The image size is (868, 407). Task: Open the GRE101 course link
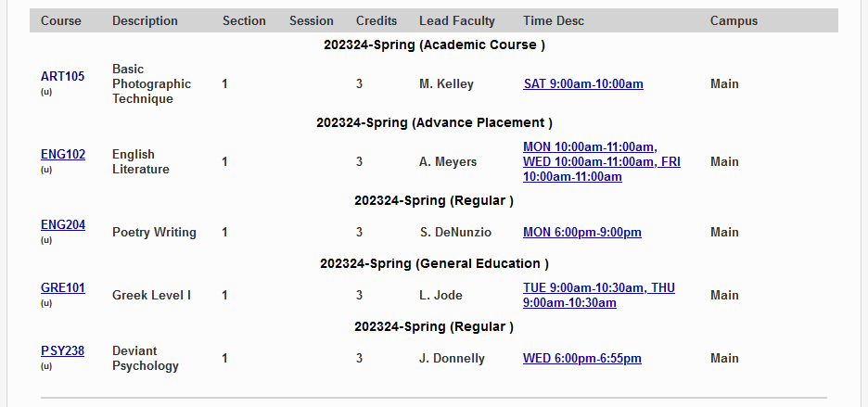(62, 287)
